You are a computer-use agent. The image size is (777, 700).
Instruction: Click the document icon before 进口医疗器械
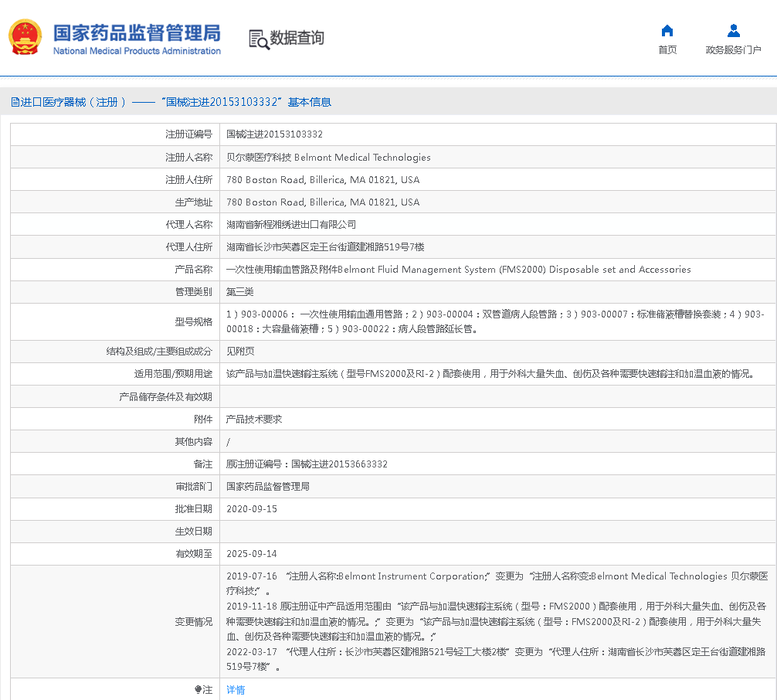point(15,102)
